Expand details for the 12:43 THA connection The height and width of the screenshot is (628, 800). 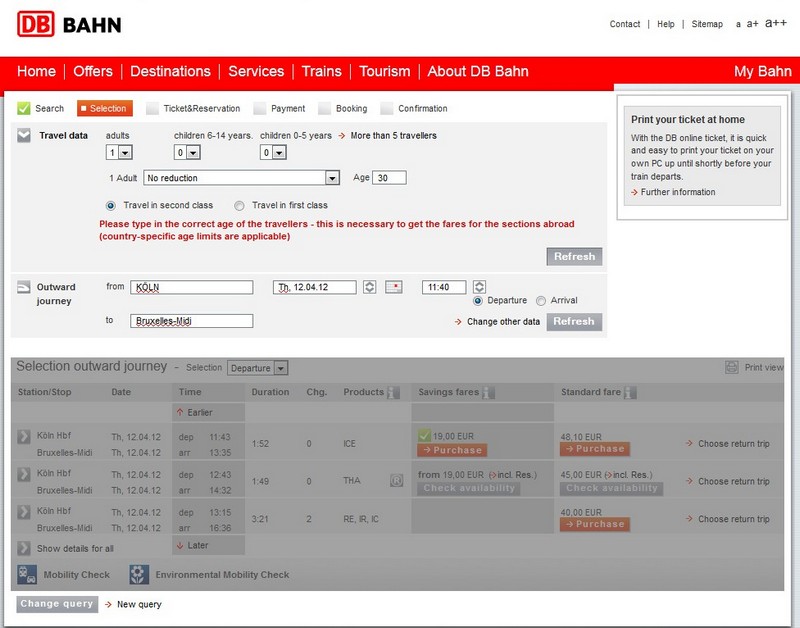(x=24, y=474)
